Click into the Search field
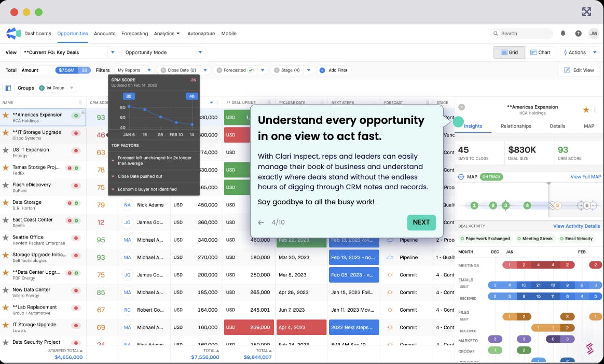 524,34
